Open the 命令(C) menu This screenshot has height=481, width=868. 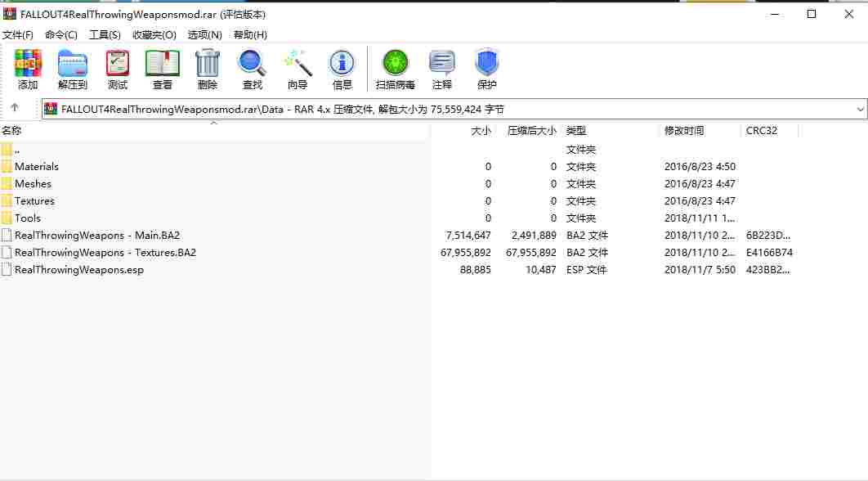point(61,35)
